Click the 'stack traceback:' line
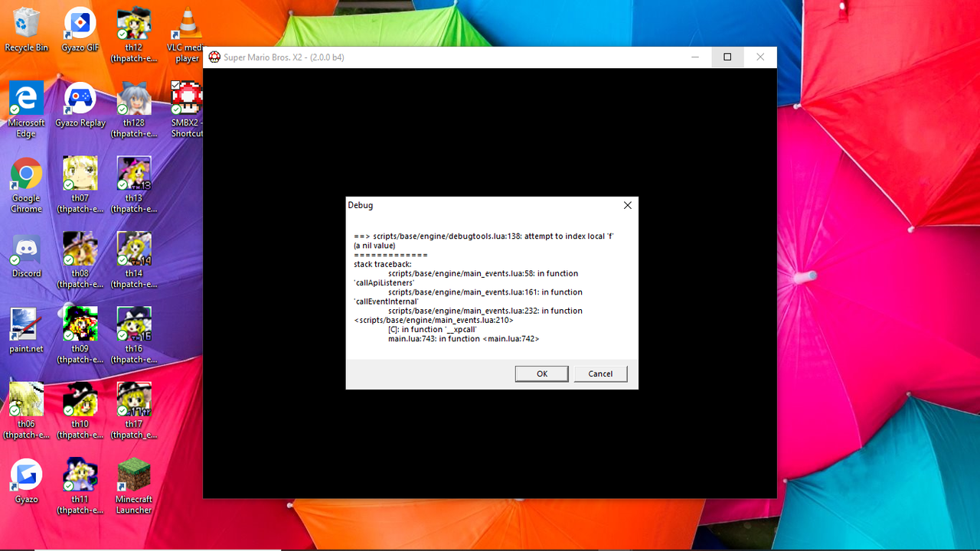The width and height of the screenshot is (980, 551). [383, 264]
